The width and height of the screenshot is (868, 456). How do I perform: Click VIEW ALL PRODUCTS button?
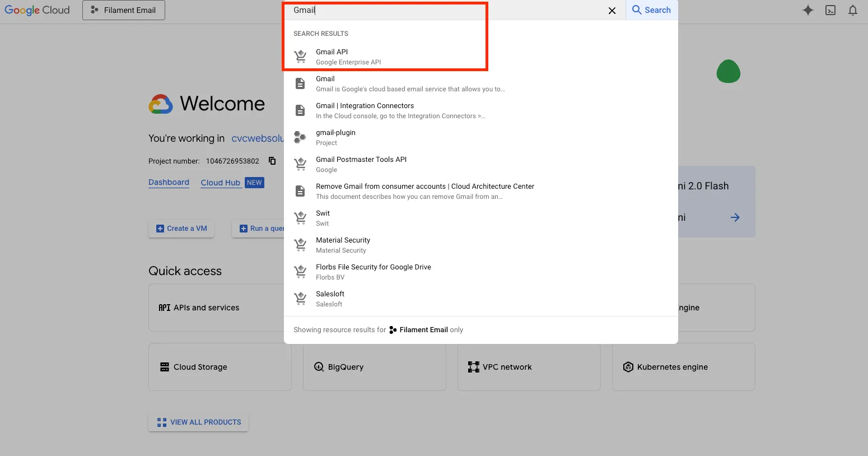(198, 422)
